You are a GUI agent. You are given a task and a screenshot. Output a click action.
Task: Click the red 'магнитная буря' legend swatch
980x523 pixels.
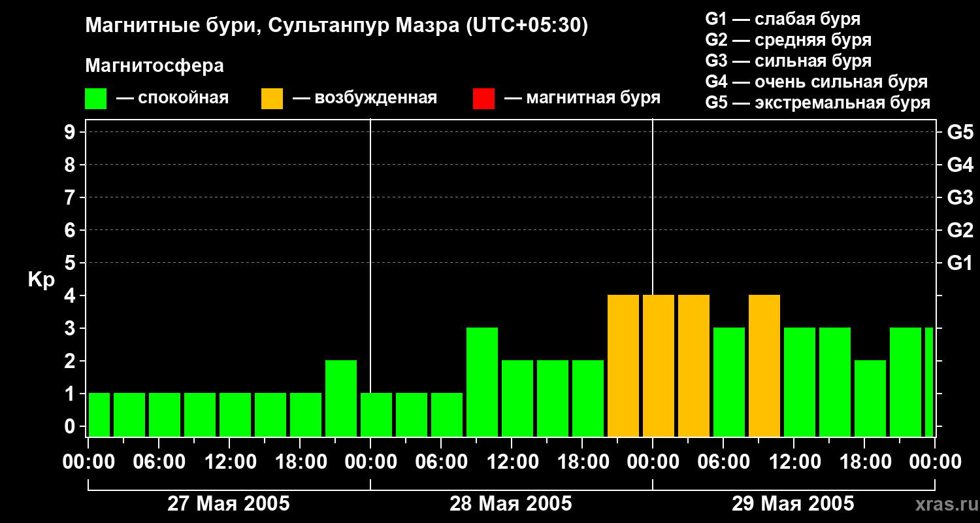tap(484, 99)
